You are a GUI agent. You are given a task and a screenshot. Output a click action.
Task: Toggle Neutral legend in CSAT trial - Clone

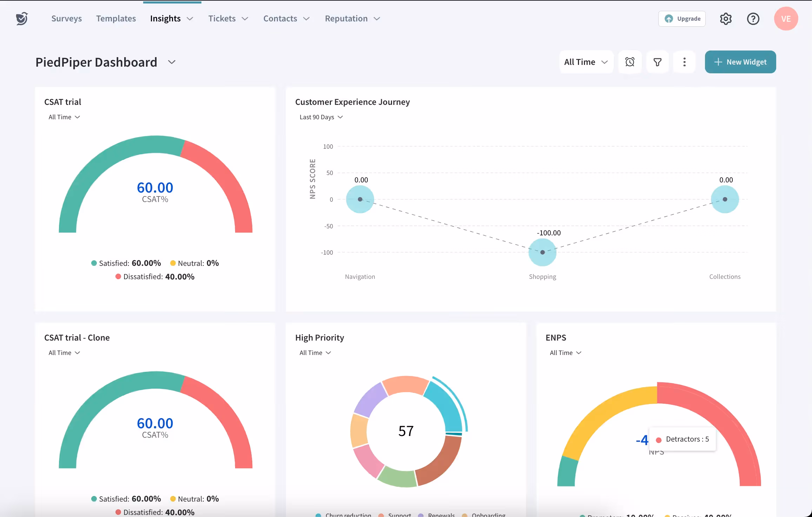tap(194, 499)
